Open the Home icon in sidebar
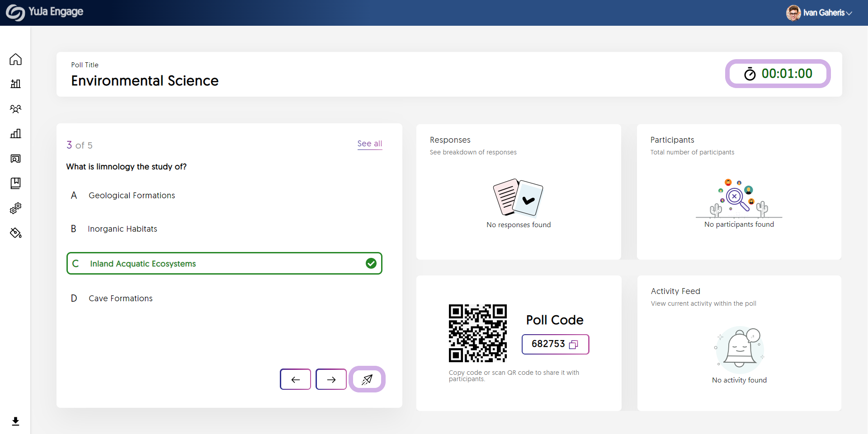 point(15,59)
